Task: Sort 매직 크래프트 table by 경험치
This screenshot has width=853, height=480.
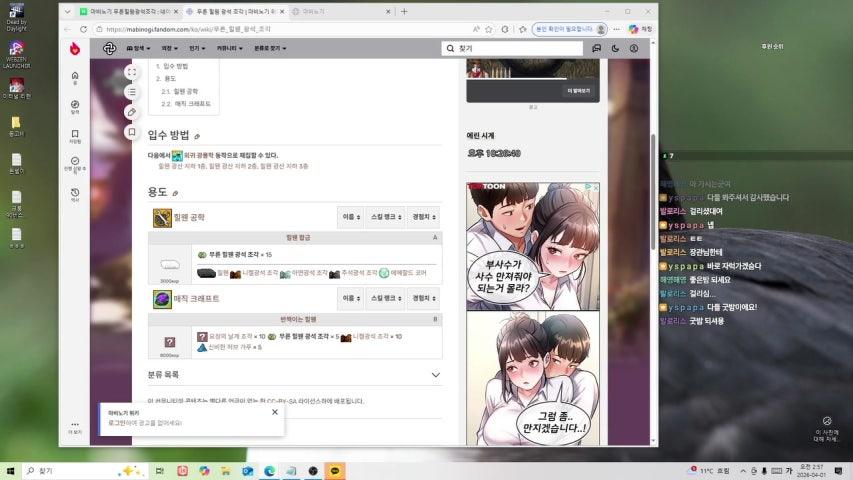Action: point(423,298)
